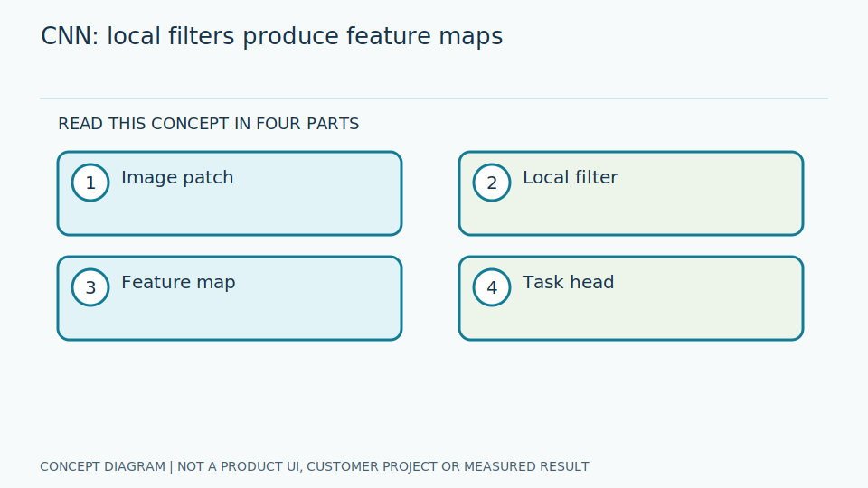Open the Image patch card
Image resolution: width=868 pixels, height=488 pixels.
(230, 193)
